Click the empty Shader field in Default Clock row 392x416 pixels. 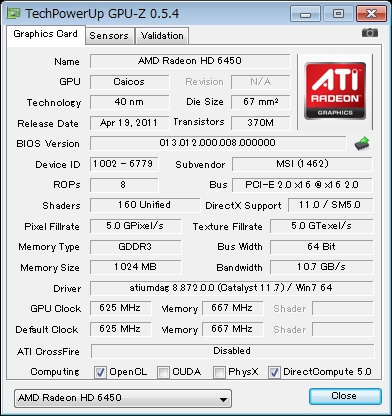(342, 329)
